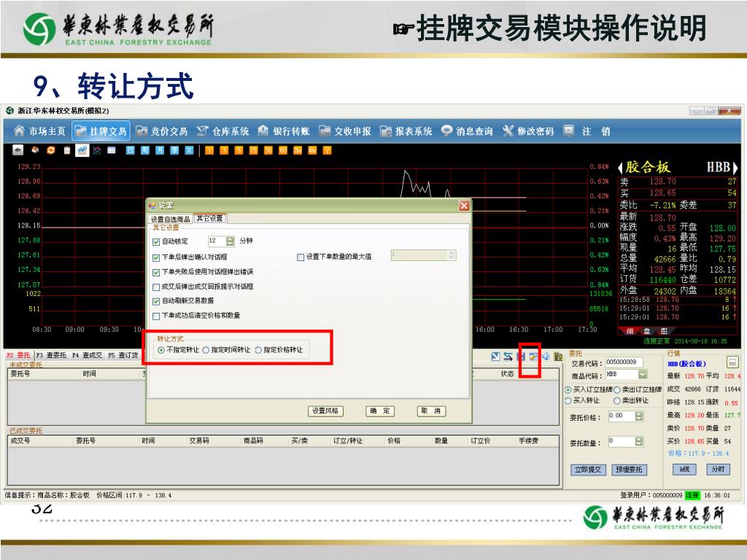Image resolution: width=747 pixels, height=560 pixels.
Task: Open the K-line chart icon in toolbar
Action: click(x=97, y=150)
